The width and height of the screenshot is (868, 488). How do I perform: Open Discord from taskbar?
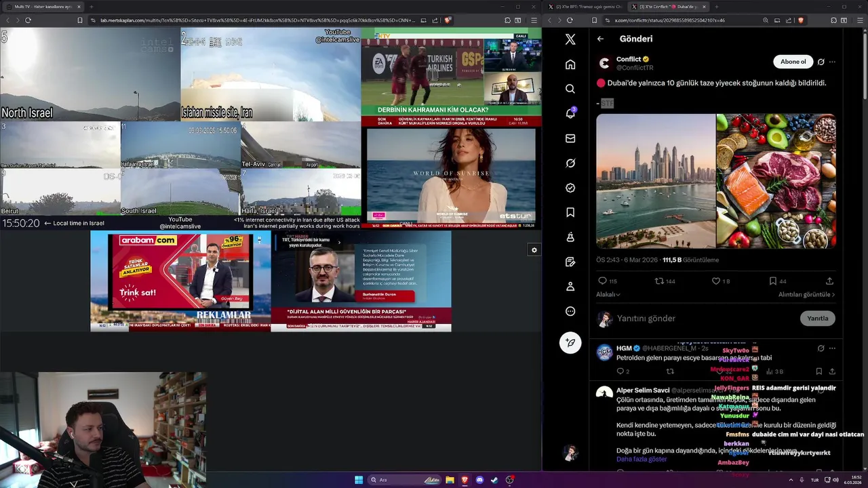point(479,480)
